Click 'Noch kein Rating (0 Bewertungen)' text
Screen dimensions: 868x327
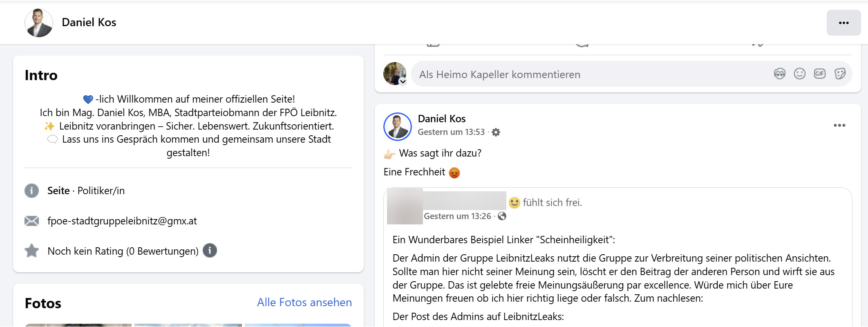[x=123, y=251]
